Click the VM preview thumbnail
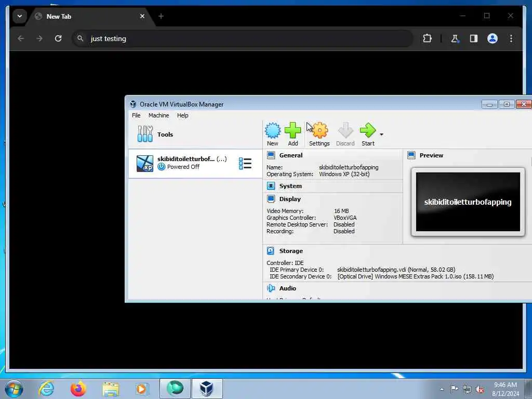 (x=468, y=202)
